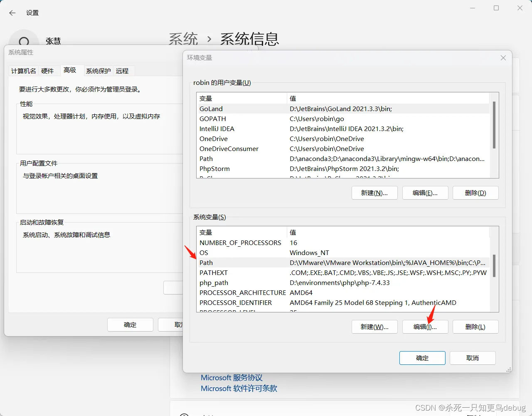This screenshot has width=532, height=416.
Task: Click 新建(W)... for system variables
Action: tap(374, 327)
